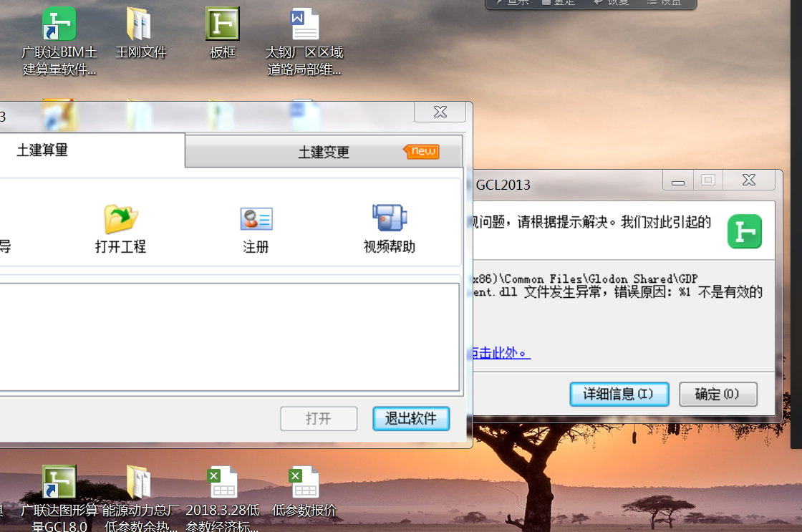This screenshot has height=532, width=802.
Task: Click the orange new badge
Action: click(x=422, y=151)
